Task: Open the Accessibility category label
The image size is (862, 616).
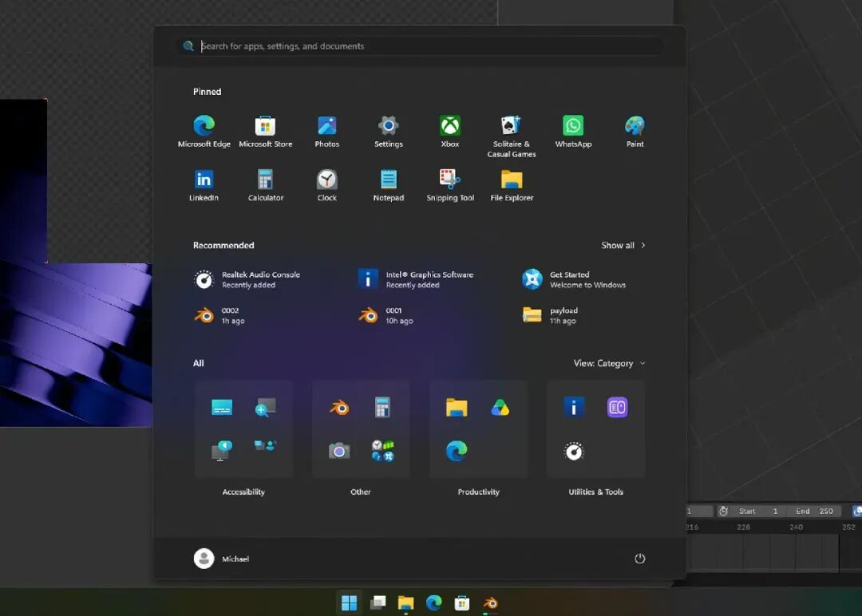Action: click(x=243, y=492)
